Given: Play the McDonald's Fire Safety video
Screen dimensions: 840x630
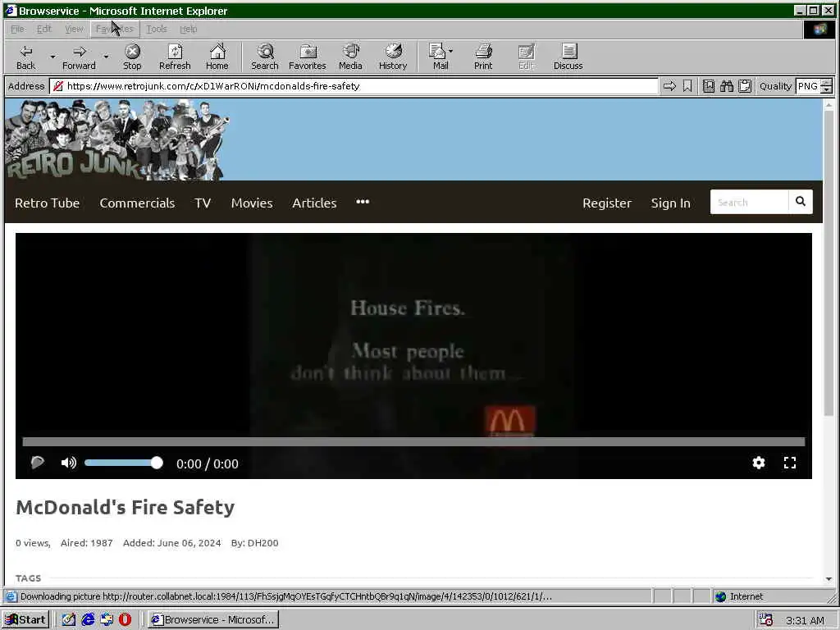Looking at the screenshot, I should pyautogui.click(x=37, y=463).
